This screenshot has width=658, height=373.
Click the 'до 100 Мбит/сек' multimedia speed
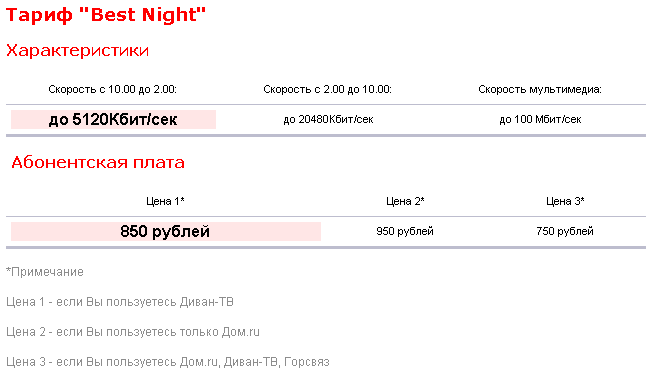click(x=540, y=120)
